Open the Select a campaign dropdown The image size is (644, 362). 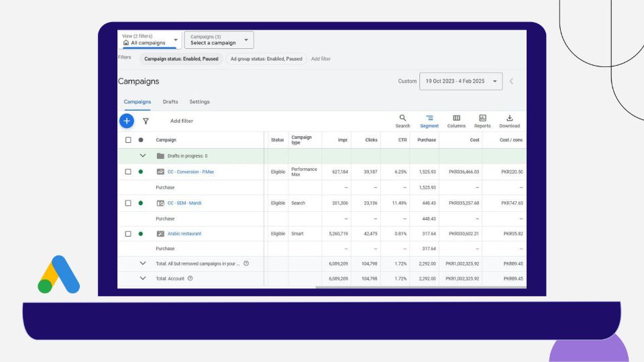[x=219, y=40]
